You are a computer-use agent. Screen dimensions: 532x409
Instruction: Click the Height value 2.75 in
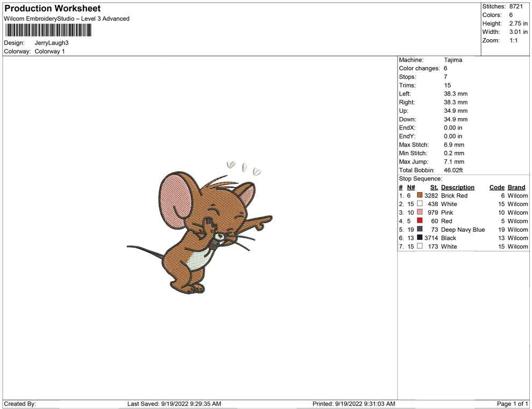pyautogui.click(x=518, y=24)
